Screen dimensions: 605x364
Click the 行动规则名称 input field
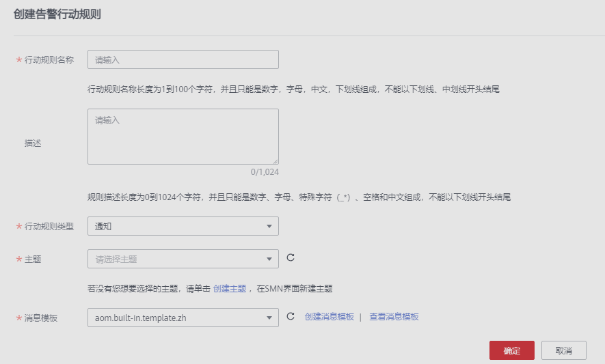pyautogui.click(x=183, y=60)
